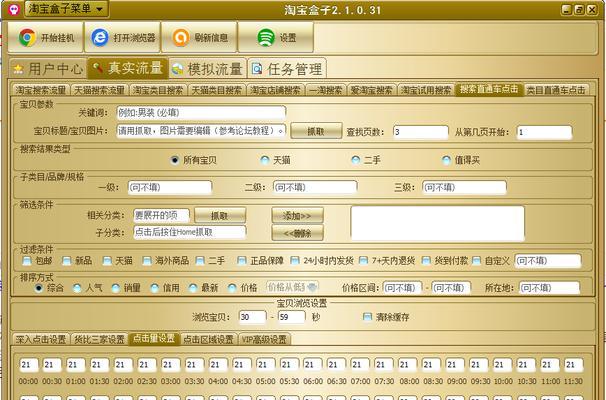The width and height of the screenshot is (606, 400).
Task: Click the 添加>> button
Action: [297, 216]
